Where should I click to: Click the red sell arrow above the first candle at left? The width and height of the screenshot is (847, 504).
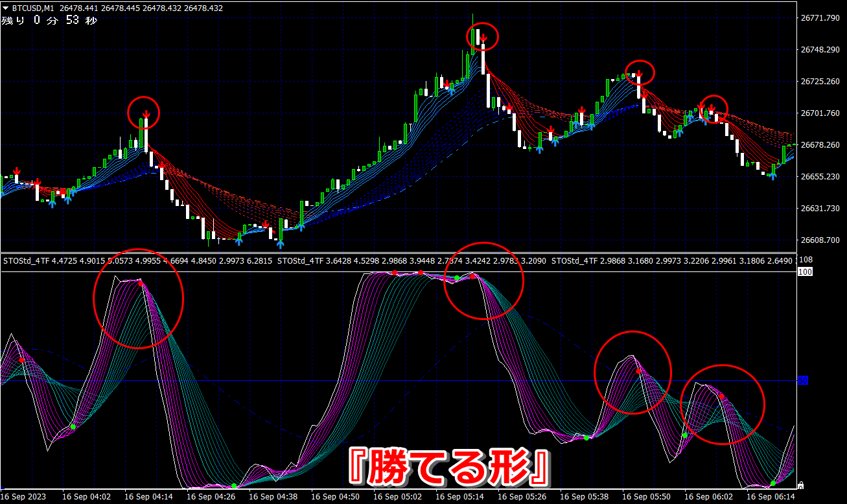16,171
